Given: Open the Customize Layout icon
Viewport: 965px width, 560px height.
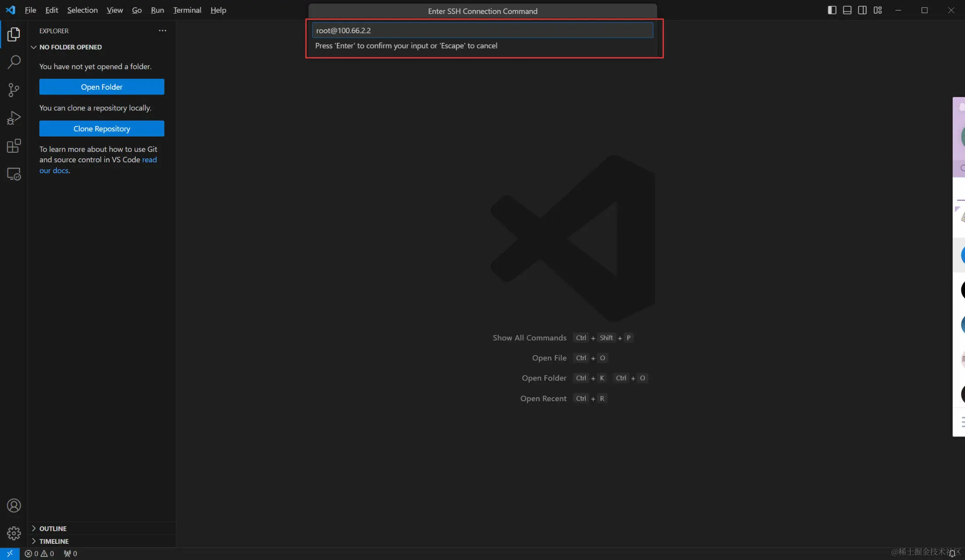Looking at the screenshot, I should 877,10.
